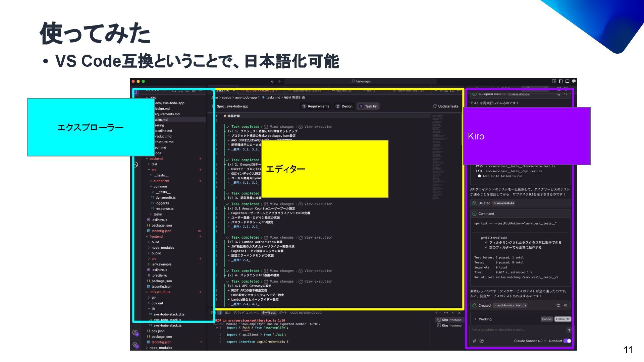Maximize the terminal panel with caret up
This screenshot has height=362, width=644.
[452, 313]
